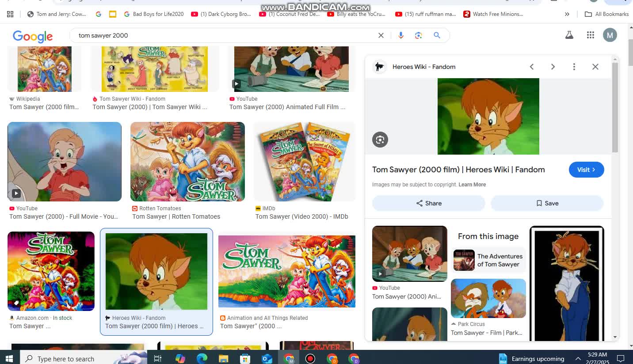
Task: Click the Visit button
Action: [586, 170]
